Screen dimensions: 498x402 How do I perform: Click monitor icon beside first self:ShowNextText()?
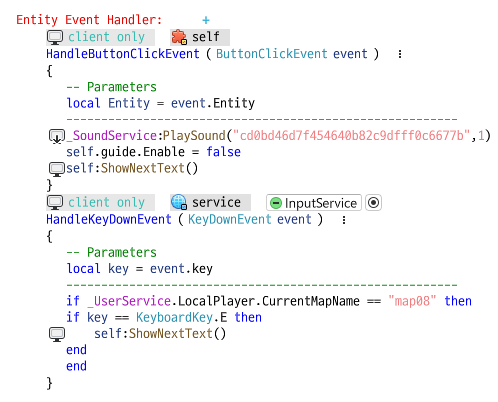[57, 169]
